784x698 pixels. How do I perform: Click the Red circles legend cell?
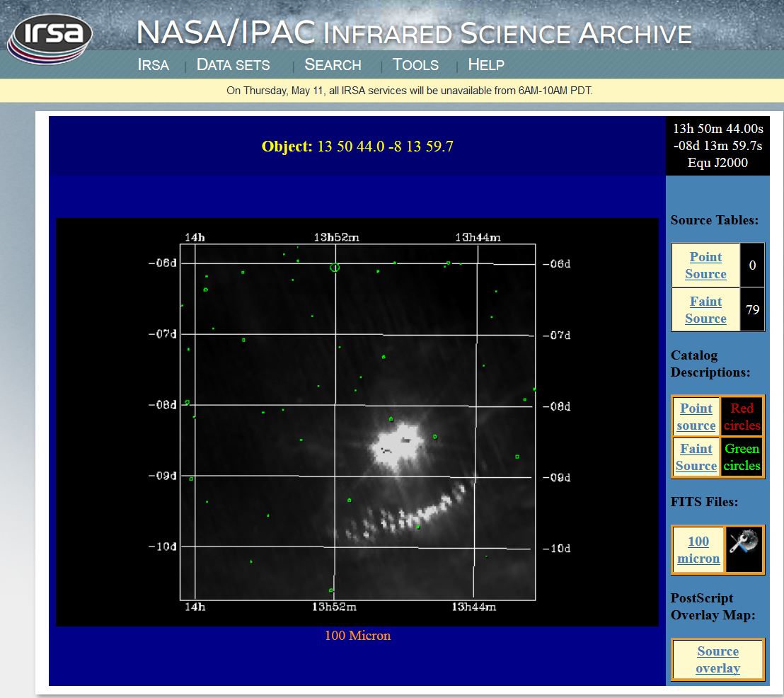point(742,416)
